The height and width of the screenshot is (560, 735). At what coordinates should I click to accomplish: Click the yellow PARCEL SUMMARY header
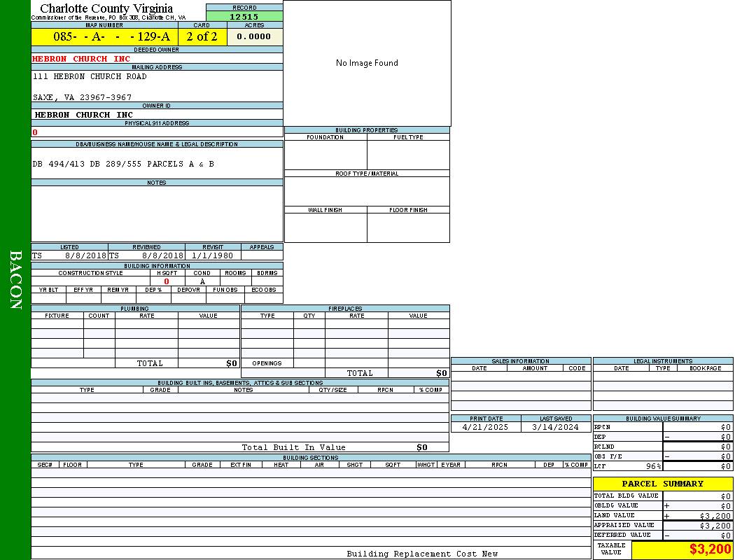click(x=662, y=484)
